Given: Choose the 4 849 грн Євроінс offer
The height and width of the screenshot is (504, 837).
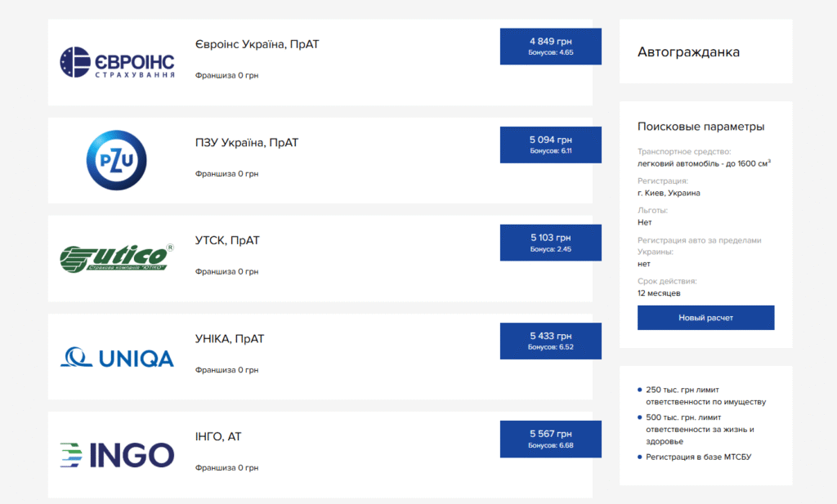Looking at the screenshot, I should coord(550,47).
